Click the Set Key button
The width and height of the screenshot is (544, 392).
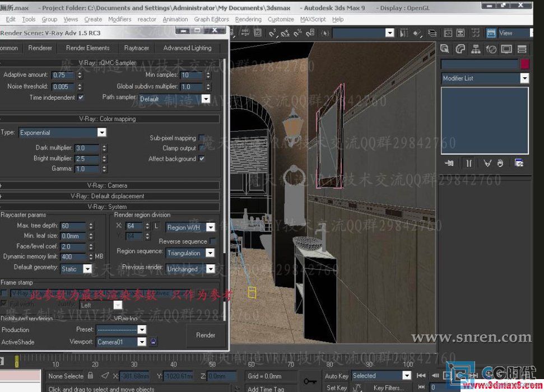[x=336, y=388]
